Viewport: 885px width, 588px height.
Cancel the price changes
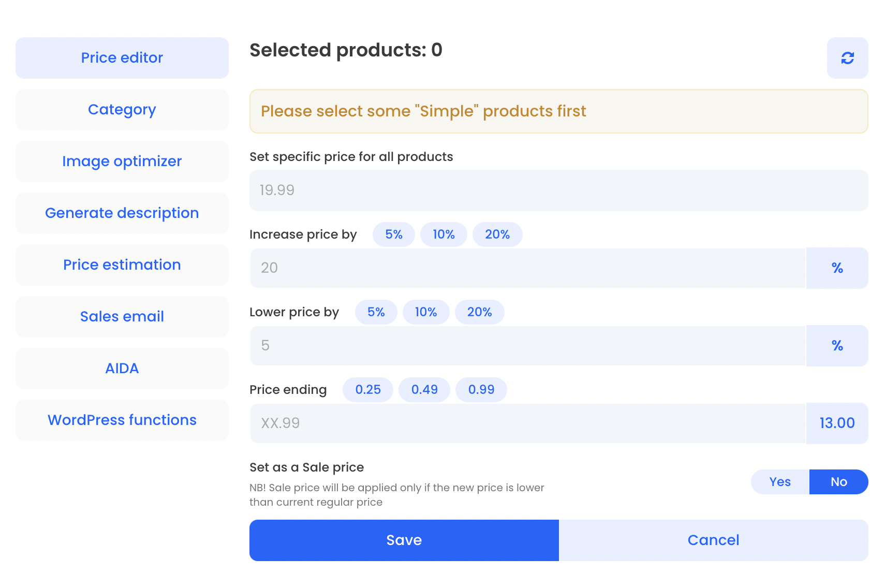tap(714, 540)
